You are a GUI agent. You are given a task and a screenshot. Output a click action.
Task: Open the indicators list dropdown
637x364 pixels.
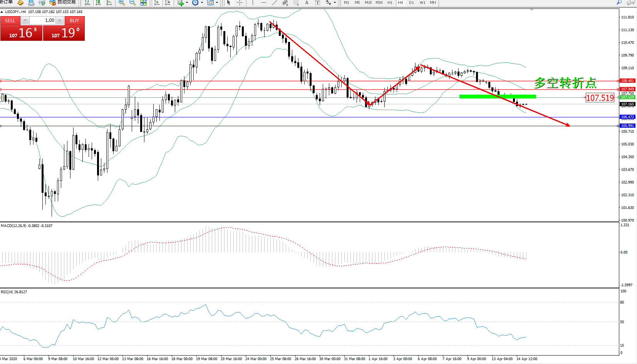pos(182,3)
